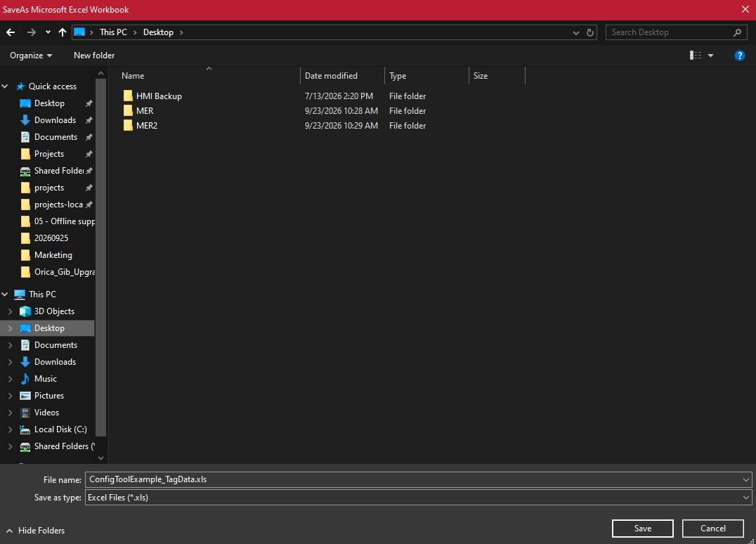Viewport: 756px width, 544px height.
Task: Refresh the Desktop folder view
Action: (x=589, y=32)
